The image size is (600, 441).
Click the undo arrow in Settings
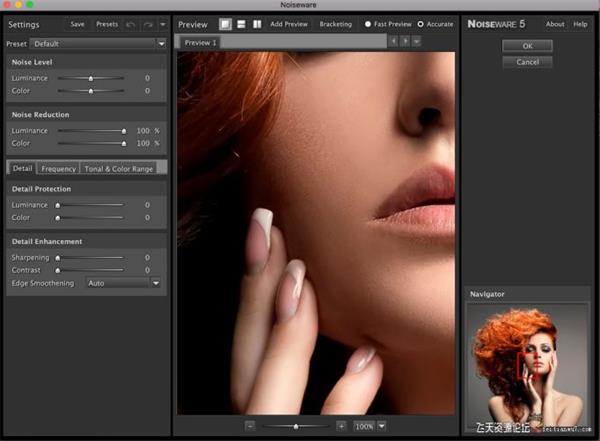132,24
